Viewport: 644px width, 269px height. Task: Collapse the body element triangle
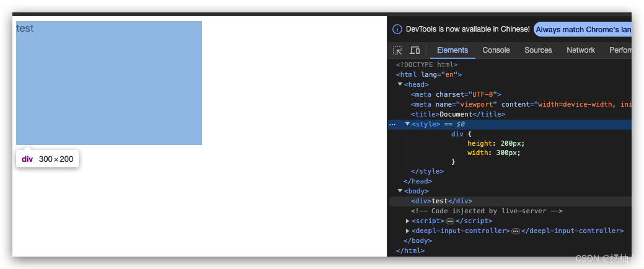tap(400, 191)
